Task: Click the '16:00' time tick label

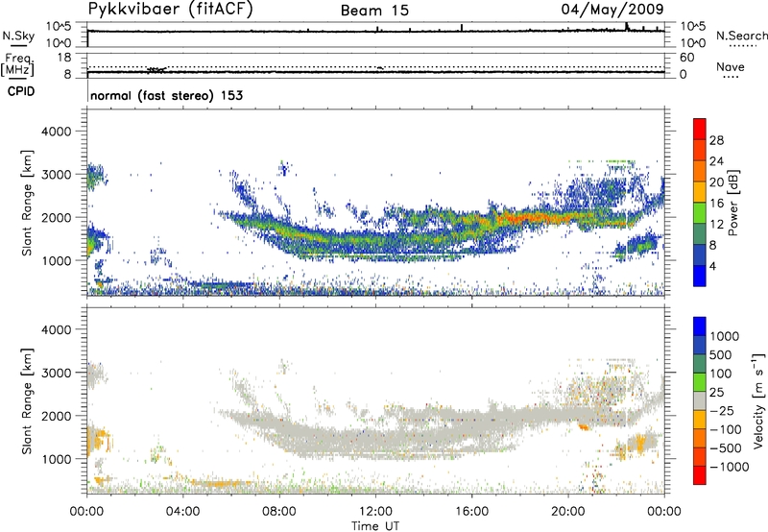Action: (471, 512)
